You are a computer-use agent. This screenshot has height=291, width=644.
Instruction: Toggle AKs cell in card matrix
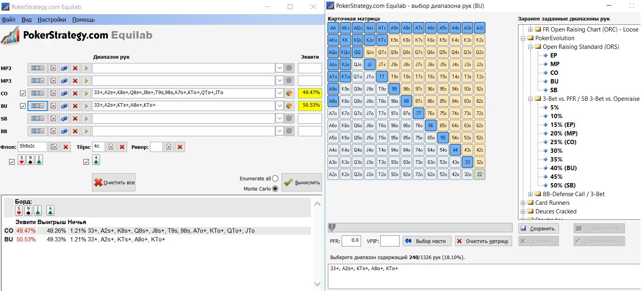coord(345,28)
